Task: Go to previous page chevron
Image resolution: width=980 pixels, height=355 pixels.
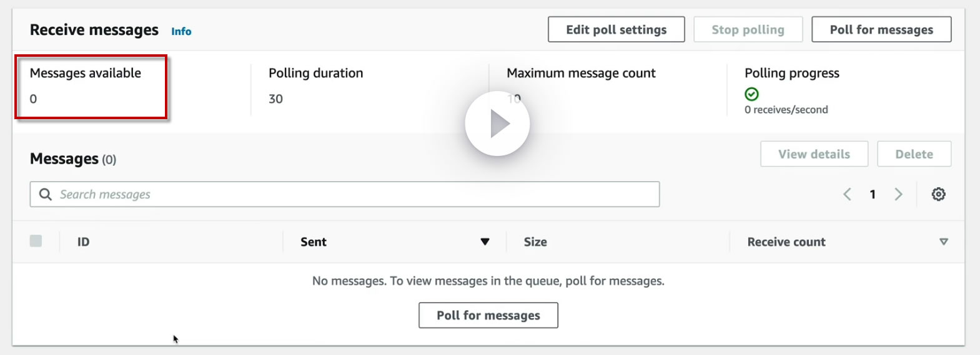Action: tap(847, 194)
